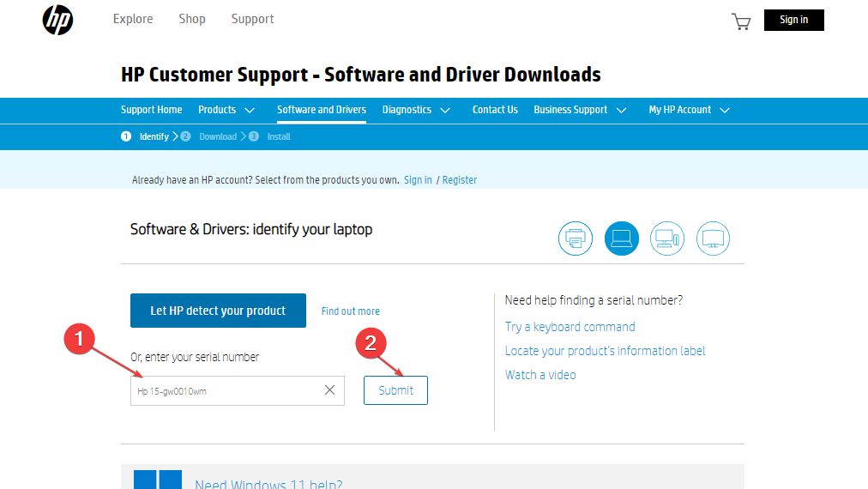Select the desktop computer product type icon

tap(667, 238)
